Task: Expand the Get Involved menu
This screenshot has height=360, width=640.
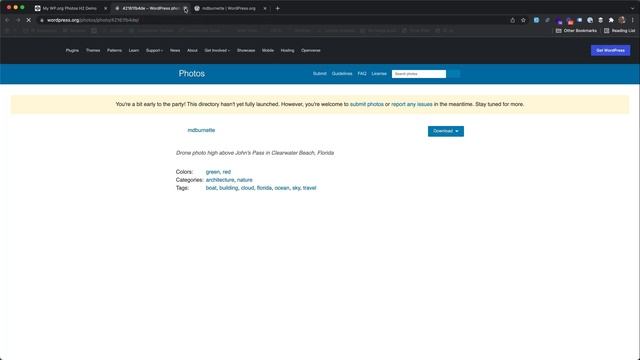Action: coord(217,50)
